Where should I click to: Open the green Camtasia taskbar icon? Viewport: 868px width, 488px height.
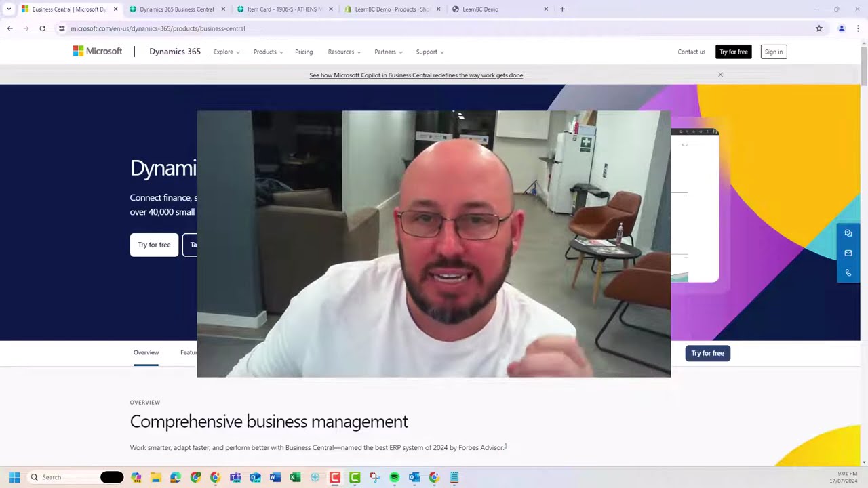(x=355, y=477)
